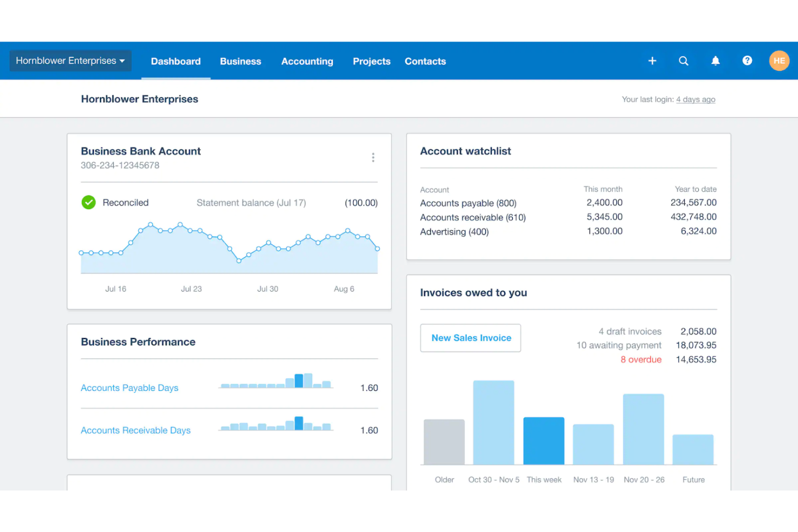Select the grey Older bar in the invoices chart
Viewport: 798px width, 532px height.
click(x=444, y=442)
